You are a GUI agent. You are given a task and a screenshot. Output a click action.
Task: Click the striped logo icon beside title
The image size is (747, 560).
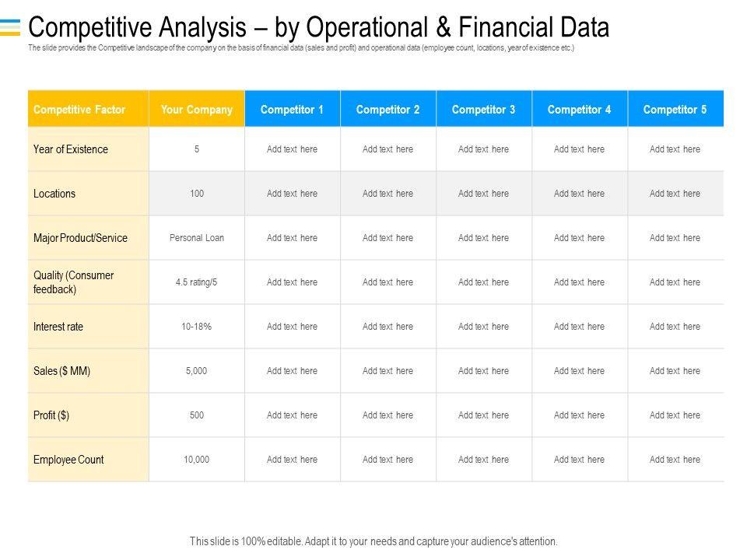coord(10,28)
